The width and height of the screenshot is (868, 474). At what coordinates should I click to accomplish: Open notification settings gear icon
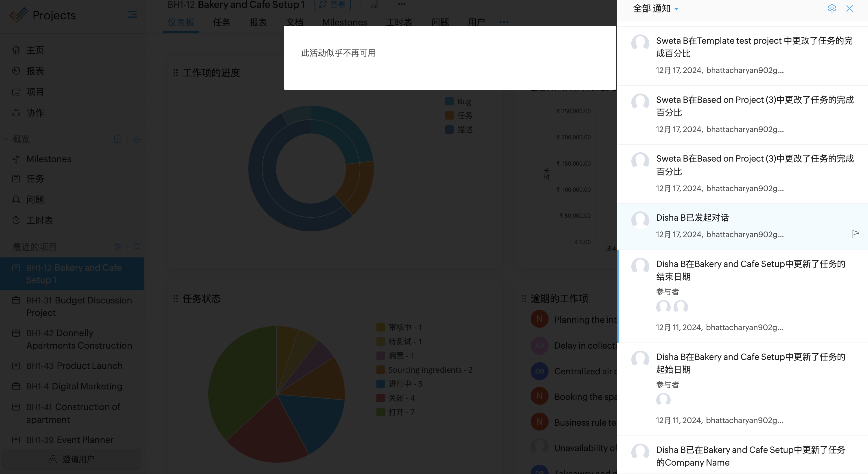point(832,8)
